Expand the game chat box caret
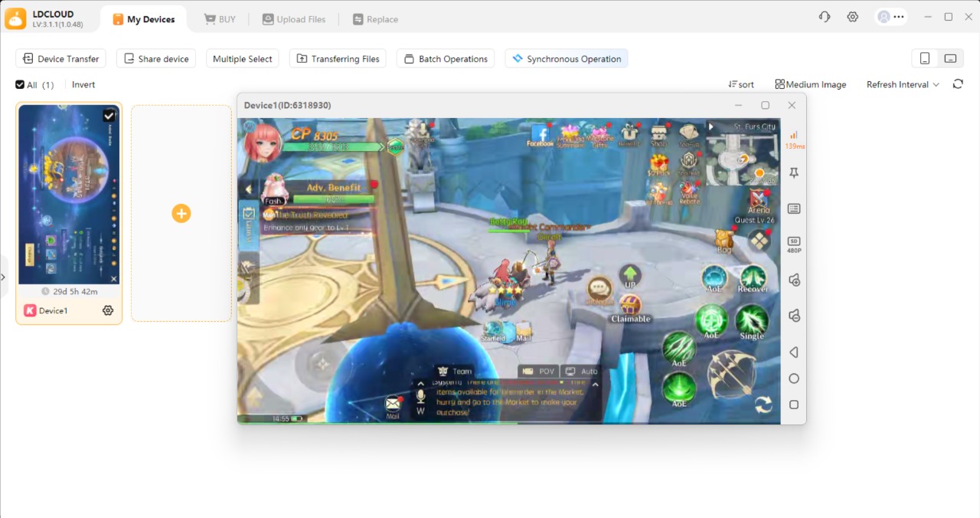980x518 pixels. coord(596,385)
